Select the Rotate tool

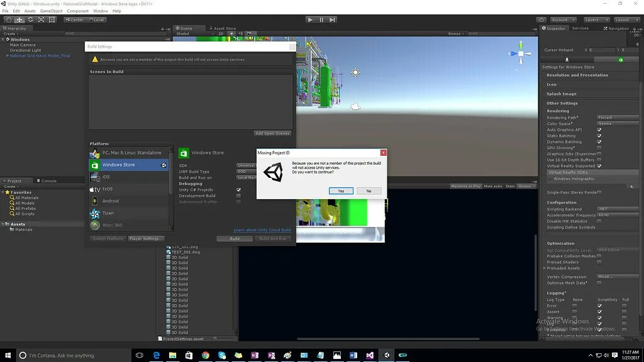pyautogui.click(x=30, y=19)
